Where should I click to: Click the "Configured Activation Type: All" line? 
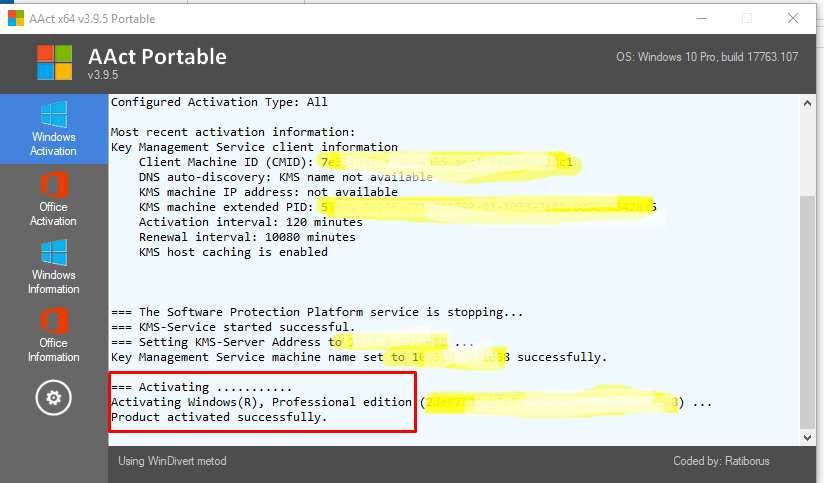(x=219, y=102)
